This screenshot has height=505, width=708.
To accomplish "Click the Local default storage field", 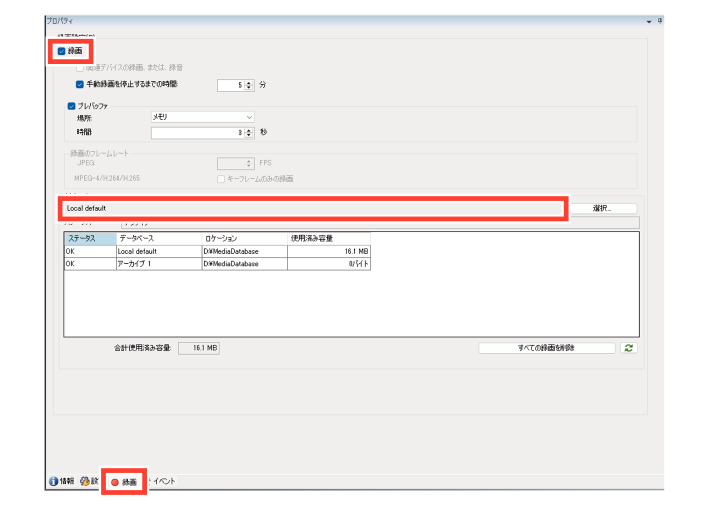I will pyautogui.click(x=313, y=208).
